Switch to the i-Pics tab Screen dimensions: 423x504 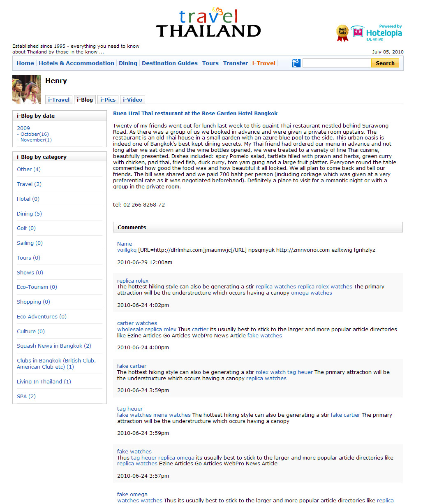[108, 100]
